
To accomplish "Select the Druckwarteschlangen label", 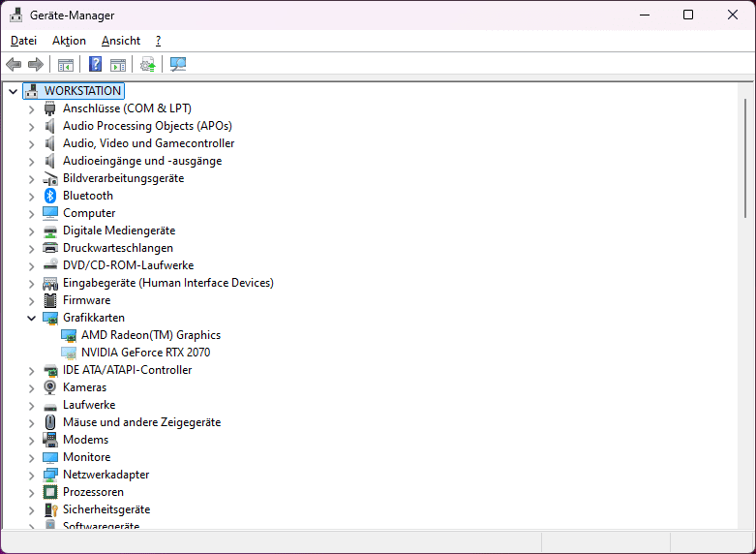I will (118, 248).
